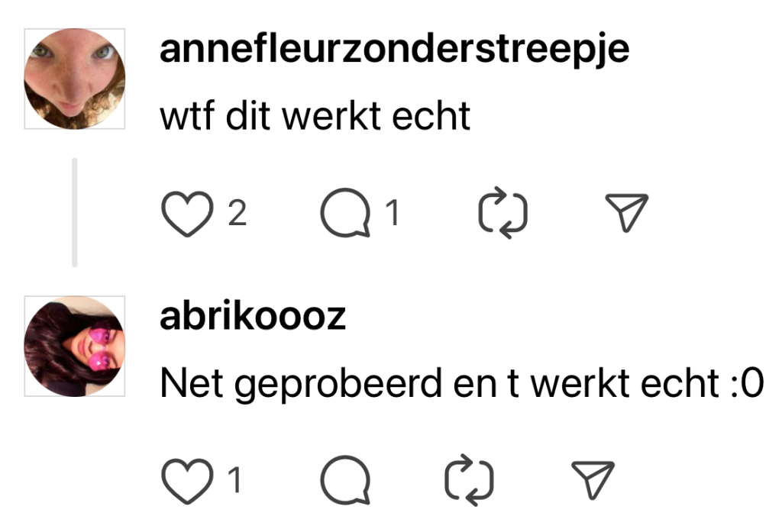View the 1 like count on abrikoooz's reply
The height and width of the screenshot is (532, 782).
[234, 480]
